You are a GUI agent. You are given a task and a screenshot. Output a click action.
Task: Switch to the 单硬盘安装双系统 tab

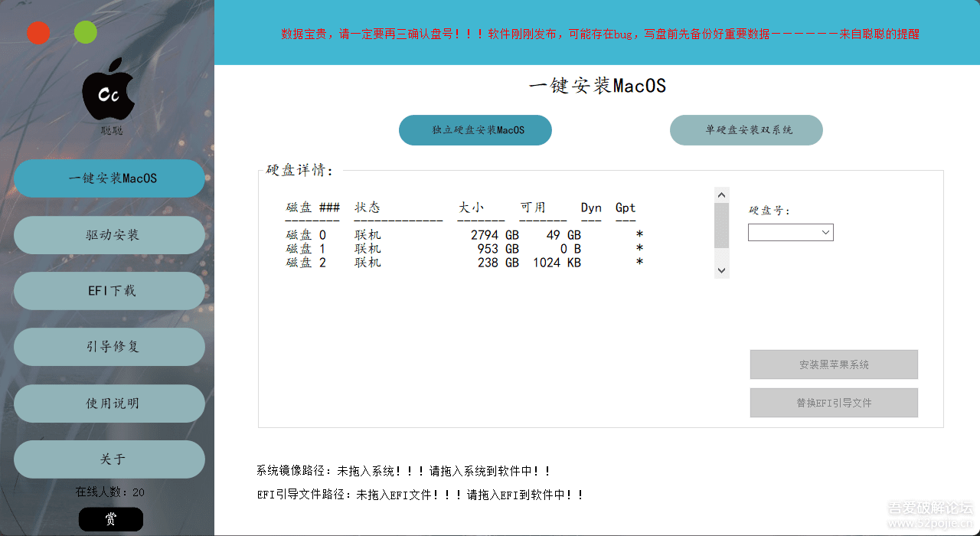746,130
